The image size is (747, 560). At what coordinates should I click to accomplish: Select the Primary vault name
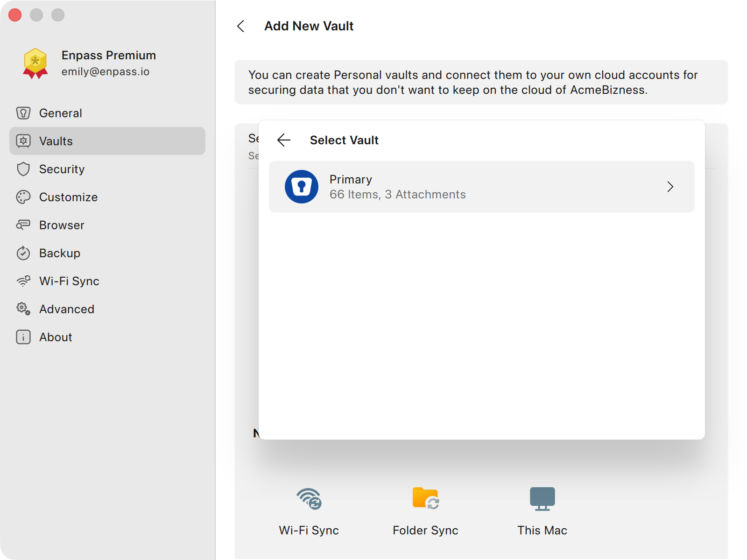click(x=351, y=180)
